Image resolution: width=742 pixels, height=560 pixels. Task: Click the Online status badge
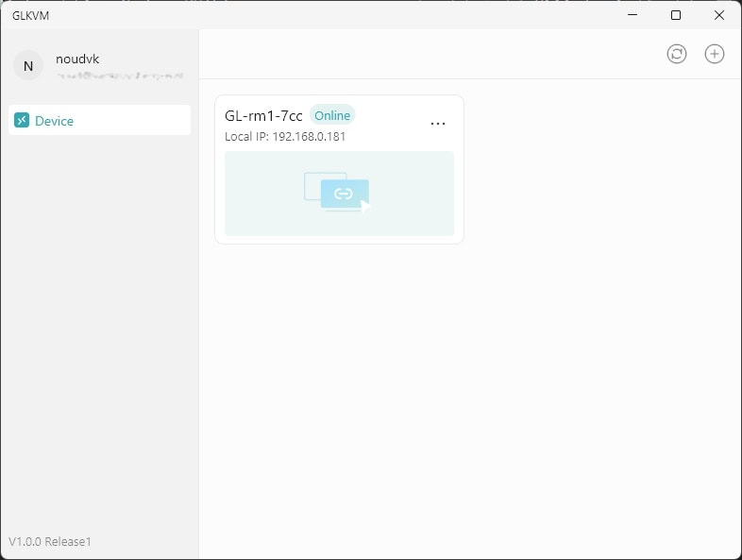click(x=332, y=115)
